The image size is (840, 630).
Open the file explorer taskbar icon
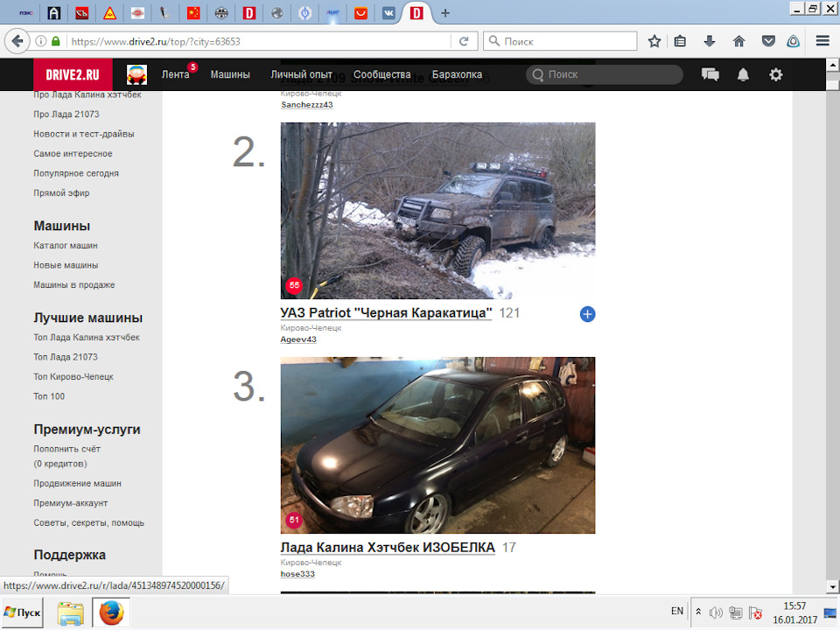tap(71, 612)
